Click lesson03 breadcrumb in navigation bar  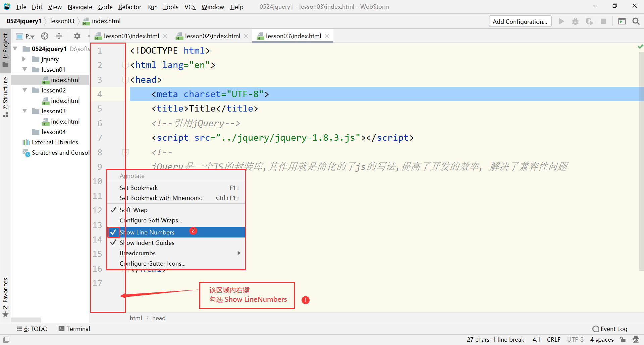click(62, 21)
